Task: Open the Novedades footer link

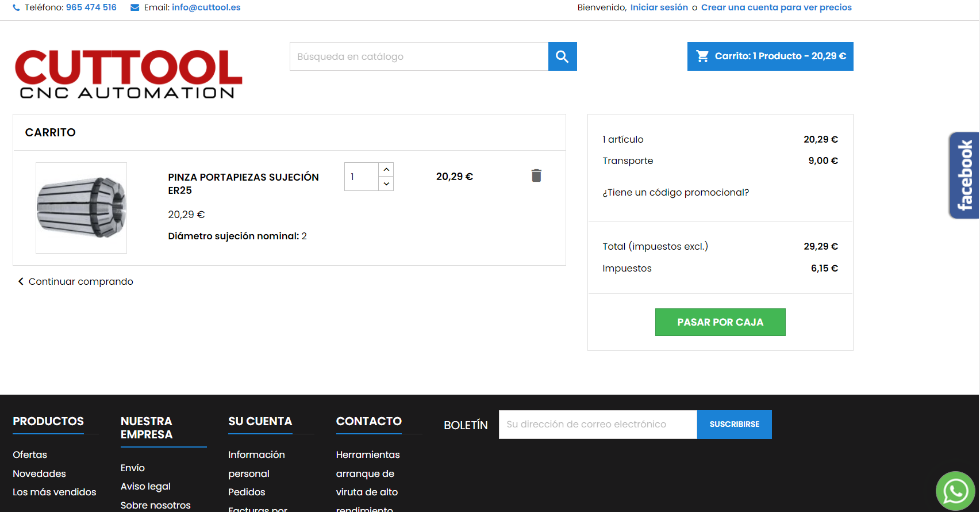Action: pos(40,473)
